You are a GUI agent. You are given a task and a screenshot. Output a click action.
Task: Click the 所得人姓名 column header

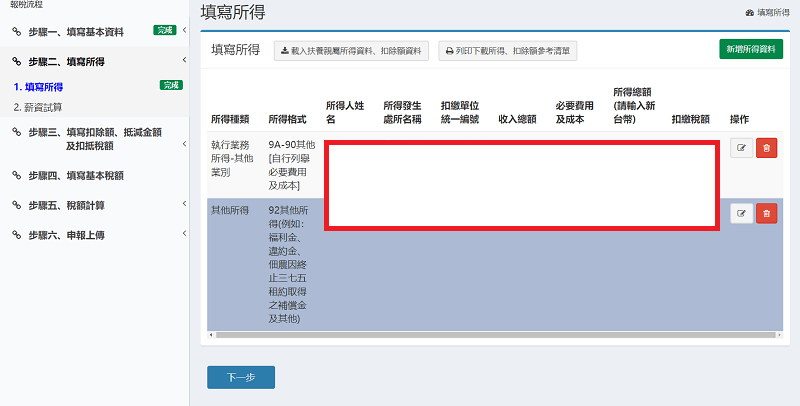345,112
